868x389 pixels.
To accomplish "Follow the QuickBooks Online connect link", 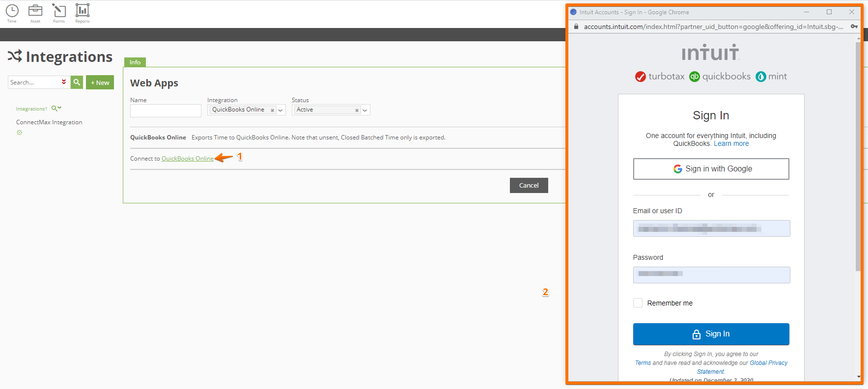I will tap(188, 159).
